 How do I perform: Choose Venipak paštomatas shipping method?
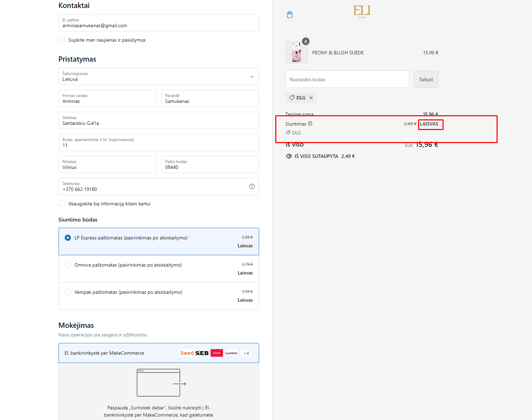tap(68, 292)
